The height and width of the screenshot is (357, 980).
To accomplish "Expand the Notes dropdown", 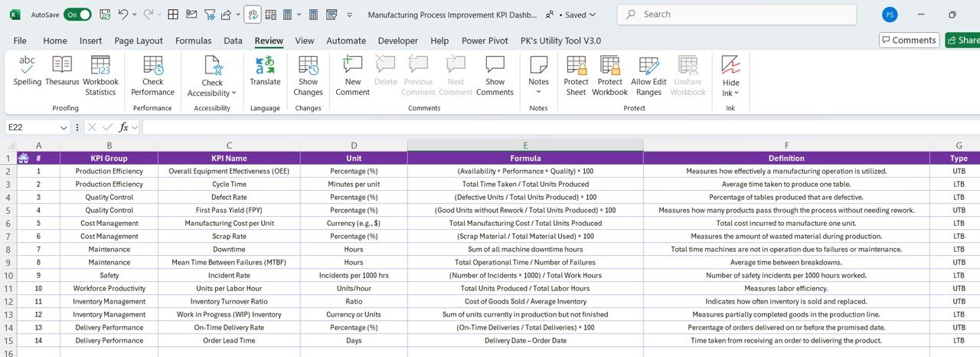I will pyautogui.click(x=538, y=93).
